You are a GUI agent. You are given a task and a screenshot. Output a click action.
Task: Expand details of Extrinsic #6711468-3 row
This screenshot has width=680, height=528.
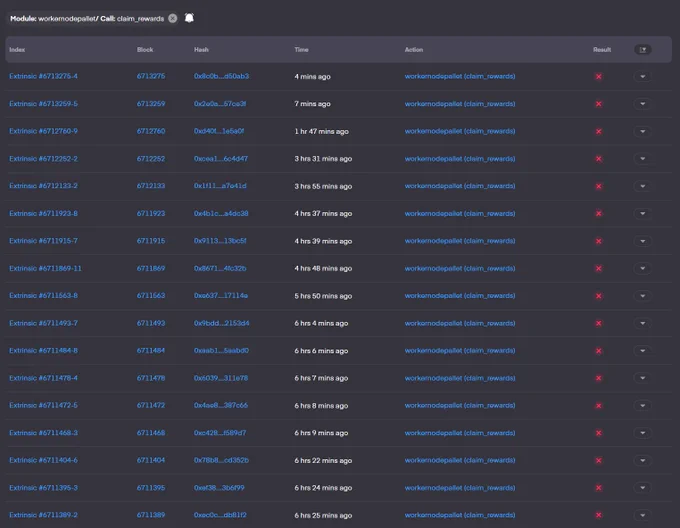click(x=643, y=433)
